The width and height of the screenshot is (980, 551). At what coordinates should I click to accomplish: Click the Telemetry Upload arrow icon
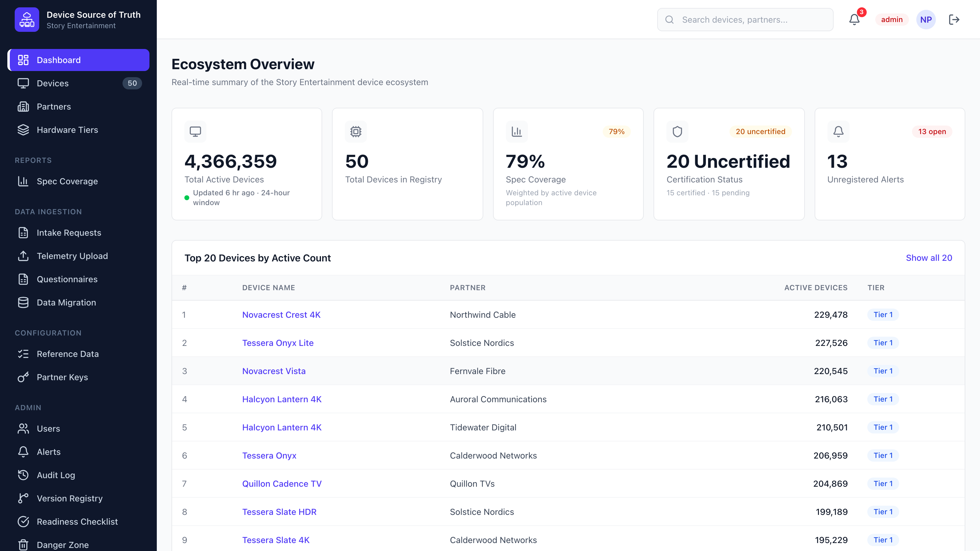(23, 256)
